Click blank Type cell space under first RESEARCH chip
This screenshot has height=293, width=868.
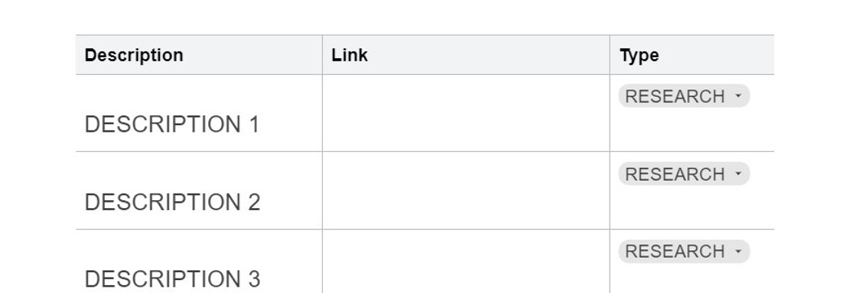[x=692, y=130]
